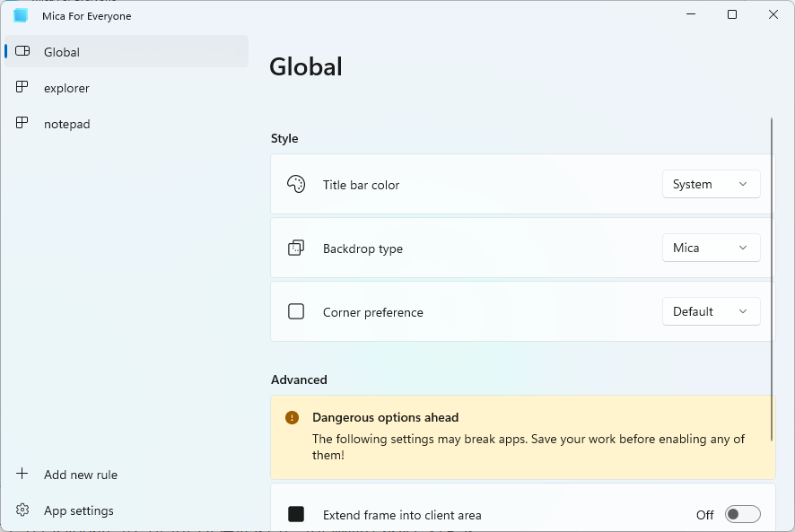
Task: Open the Title bar color System dropdown
Action: pyautogui.click(x=712, y=184)
